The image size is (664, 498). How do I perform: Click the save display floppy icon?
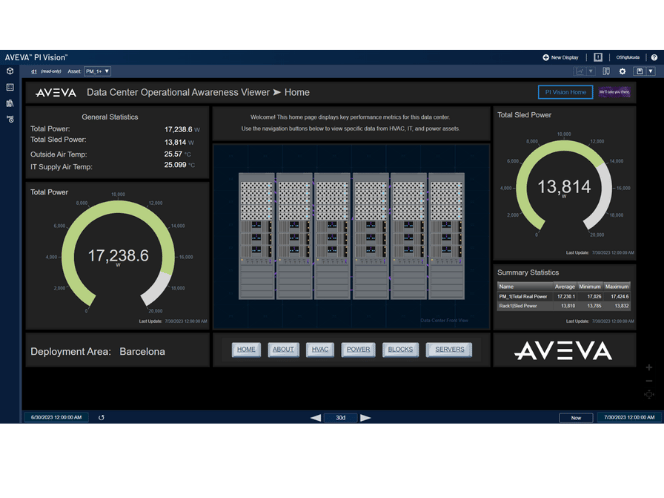(x=640, y=71)
